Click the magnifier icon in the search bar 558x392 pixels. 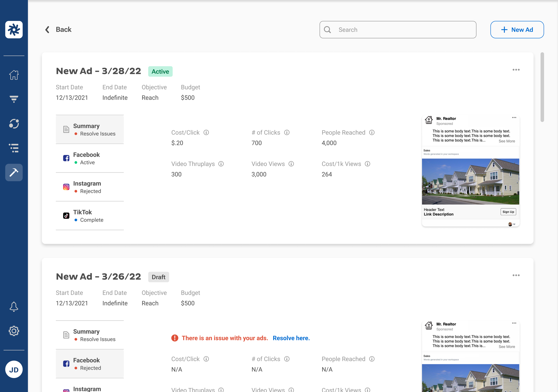click(x=327, y=30)
